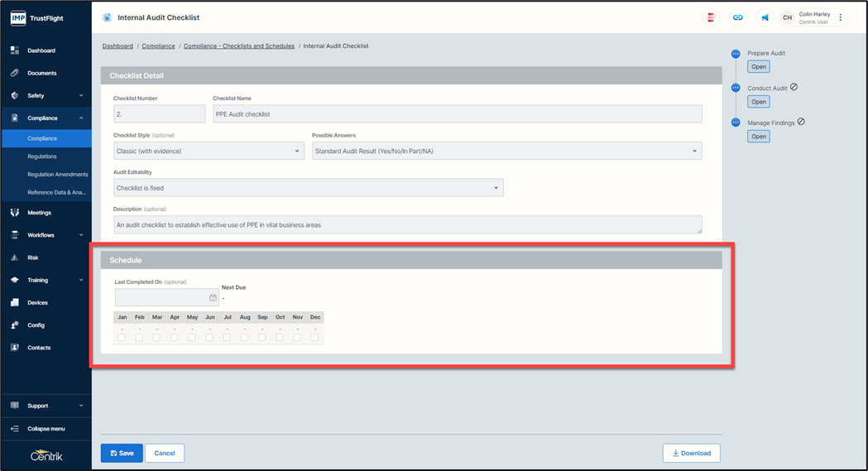Image resolution: width=868 pixels, height=471 pixels.
Task: Open the Checklist Style dropdown
Action: tap(209, 151)
